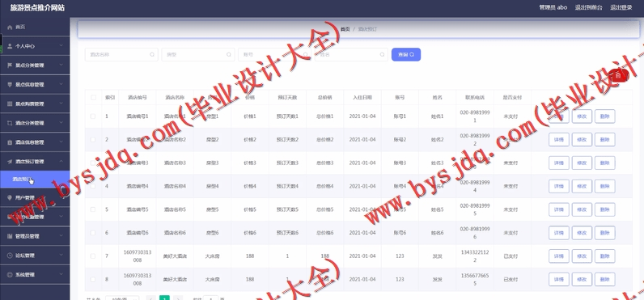Viewport: 644px width, 300px height.
Task: Click the 旅游景点推介网站 site title
Action: coord(37,8)
